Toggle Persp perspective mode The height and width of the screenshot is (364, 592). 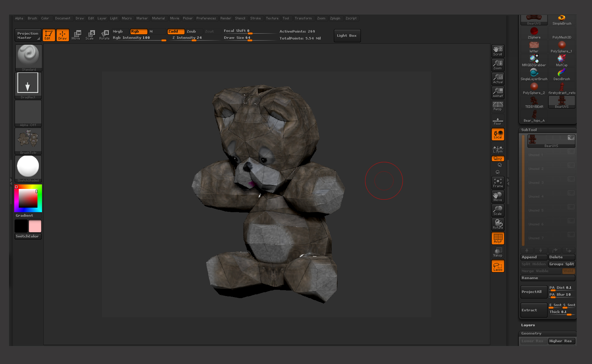[x=498, y=106]
